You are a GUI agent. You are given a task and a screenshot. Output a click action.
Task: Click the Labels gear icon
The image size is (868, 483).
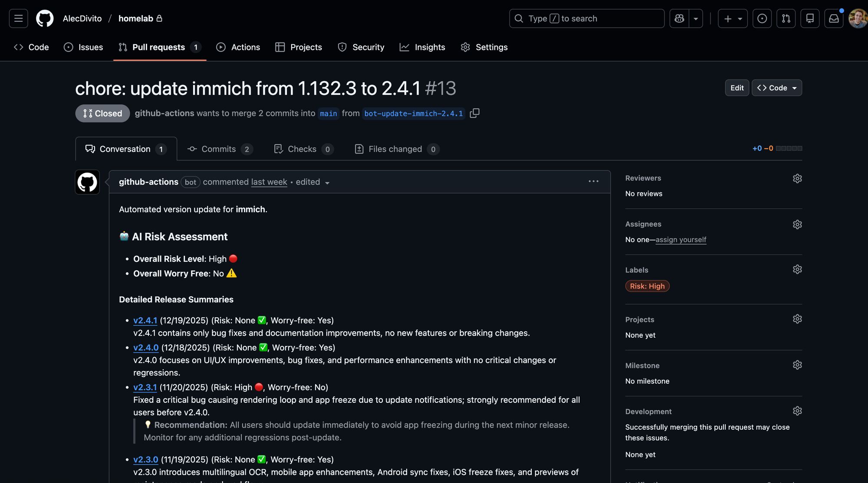coord(797,270)
